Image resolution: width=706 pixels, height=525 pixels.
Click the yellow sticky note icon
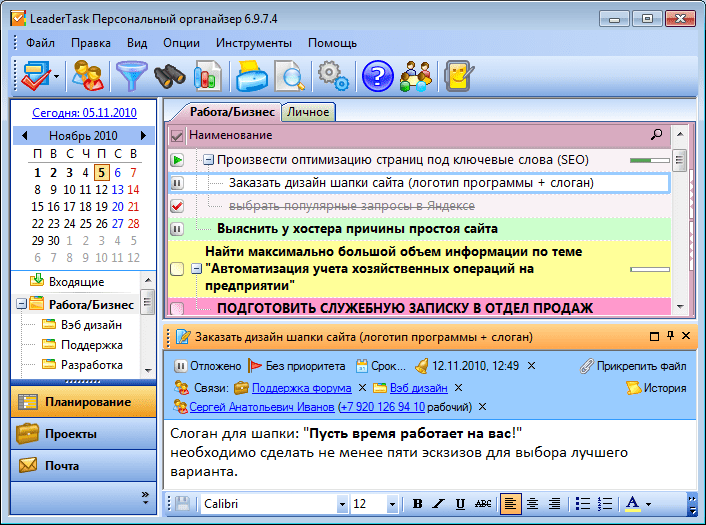pyautogui.click(x=459, y=76)
